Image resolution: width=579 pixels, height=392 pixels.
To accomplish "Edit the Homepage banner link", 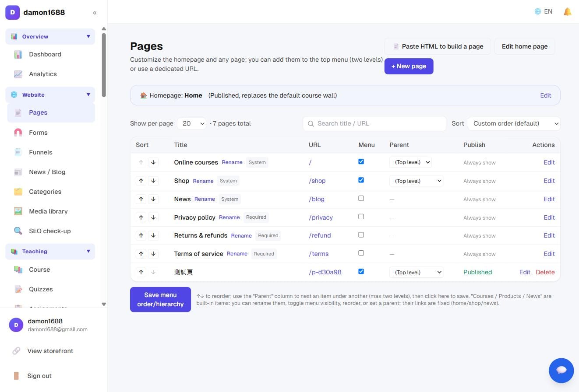I will 545,95.
